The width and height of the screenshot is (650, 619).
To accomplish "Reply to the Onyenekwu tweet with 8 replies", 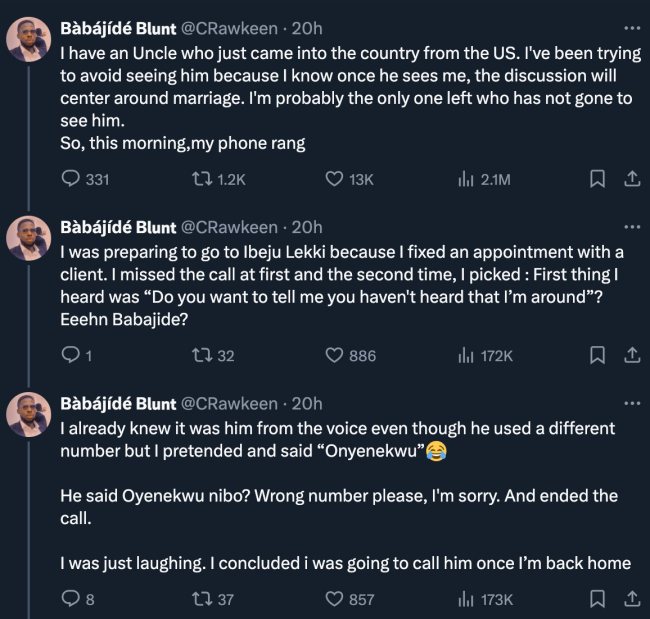I will pos(71,599).
